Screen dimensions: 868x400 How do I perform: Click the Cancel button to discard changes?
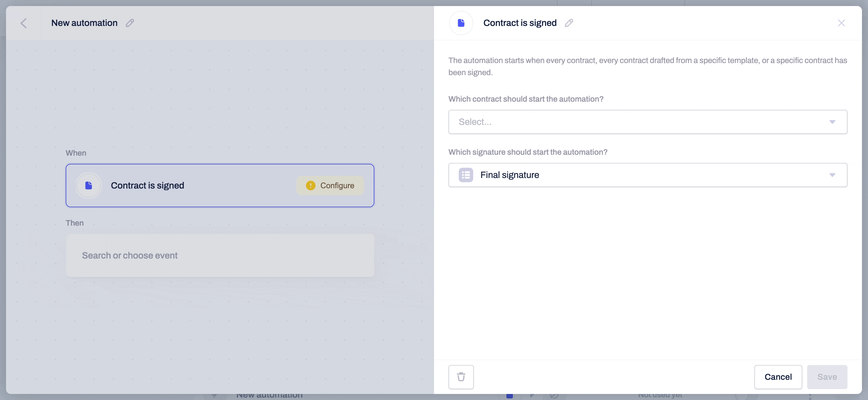point(778,377)
